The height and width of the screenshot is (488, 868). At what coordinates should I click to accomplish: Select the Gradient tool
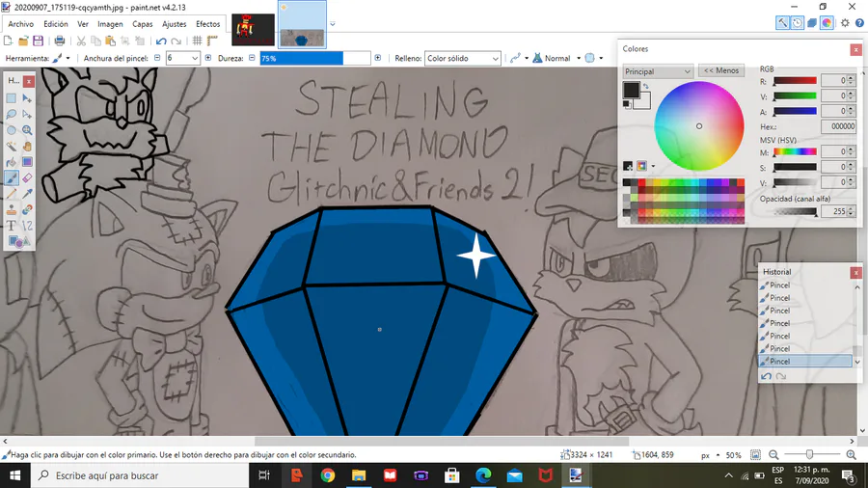27,162
